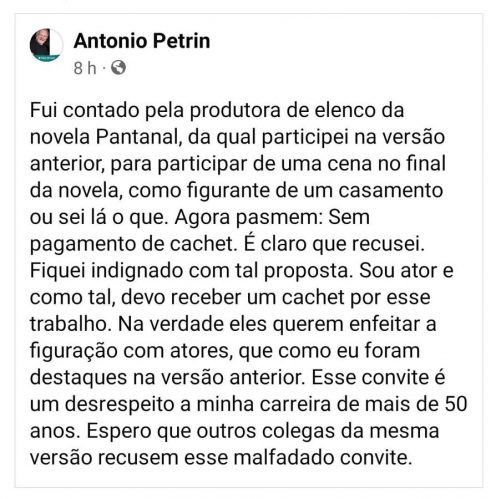This screenshot has height=499, width=496.
Task: Click the text Fiquei indignado com tal proposta
Action: (x=192, y=271)
